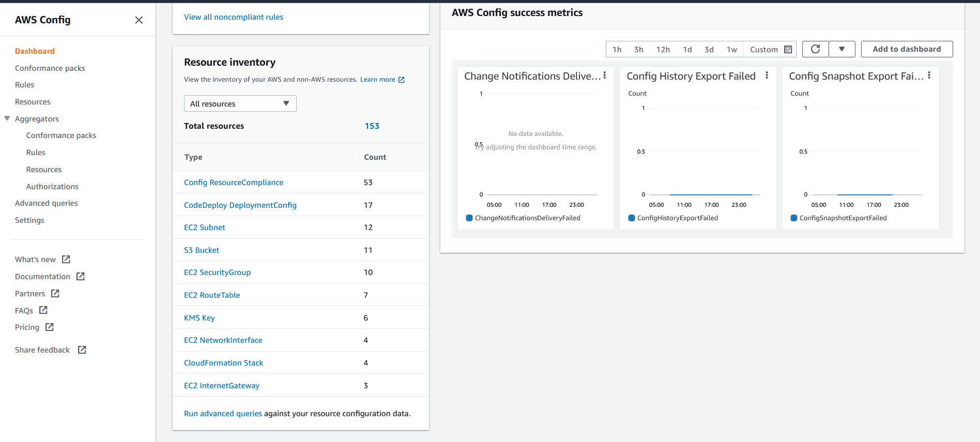The height and width of the screenshot is (442, 980).
Task: Select the 1w time range
Action: (x=732, y=50)
